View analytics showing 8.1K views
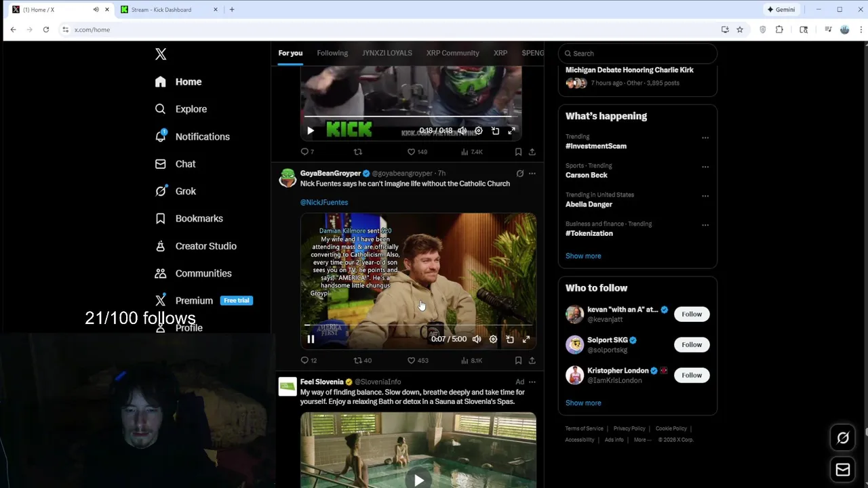 pos(471,361)
